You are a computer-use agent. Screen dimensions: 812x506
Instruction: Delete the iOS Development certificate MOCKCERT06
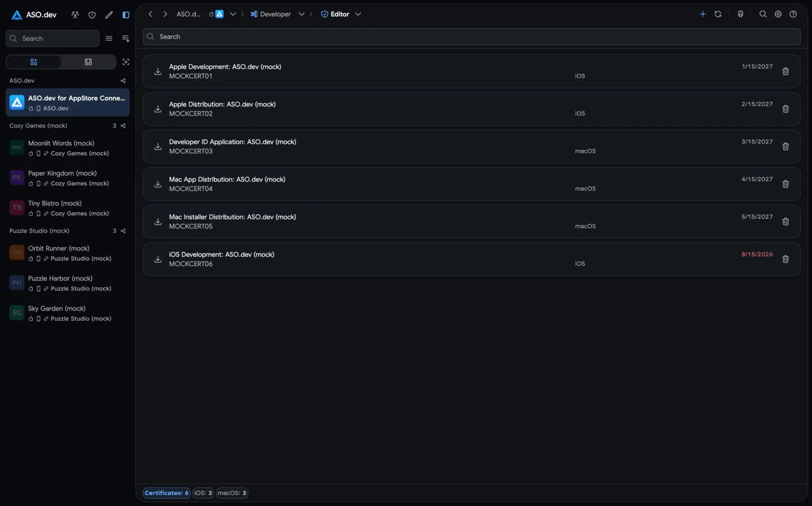[x=785, y=259]
